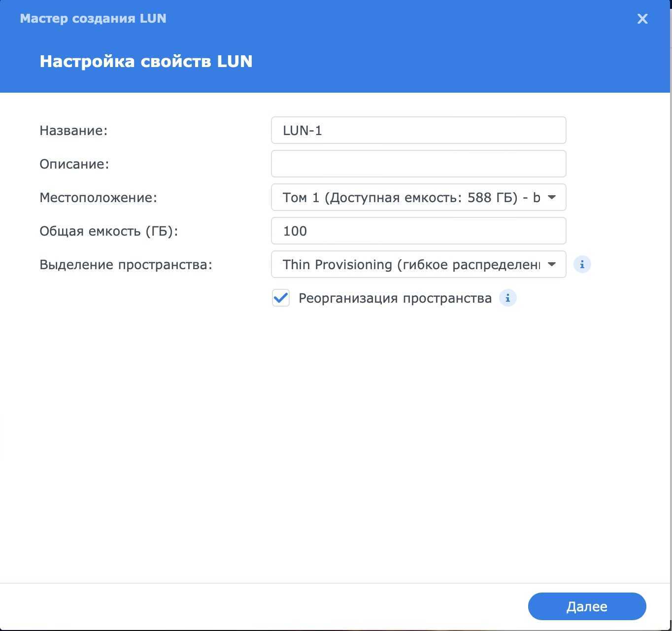Focus the Название field containing LUN-1
672x631 pixels.
[418, 131]
